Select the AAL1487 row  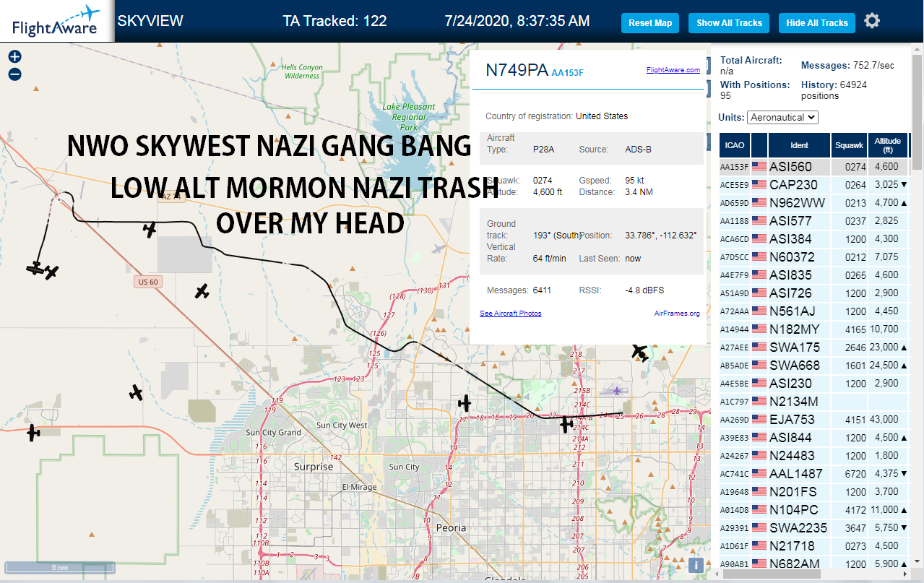[x=814, y=474]
